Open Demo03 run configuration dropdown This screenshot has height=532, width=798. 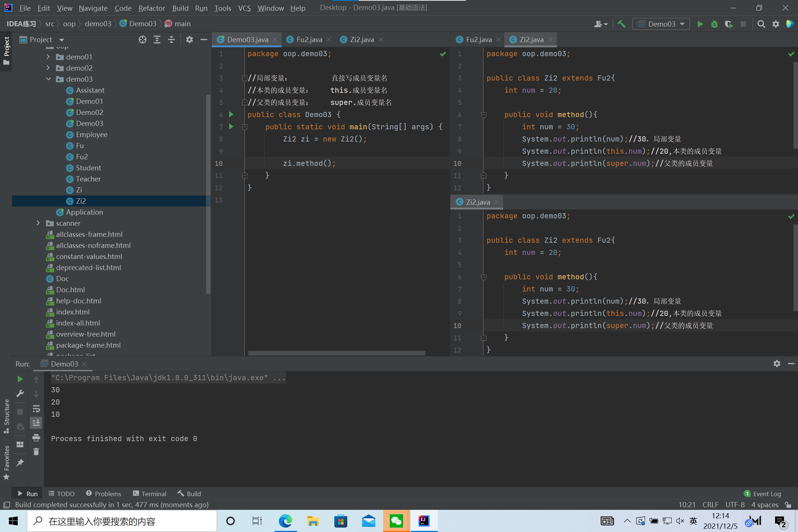click(661, 24)
